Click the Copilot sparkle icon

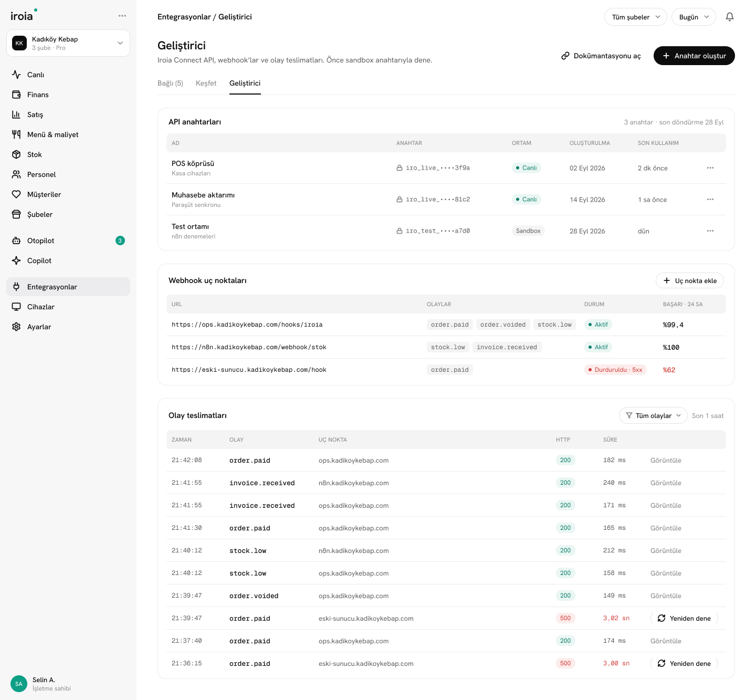click(x=16, y=260)
